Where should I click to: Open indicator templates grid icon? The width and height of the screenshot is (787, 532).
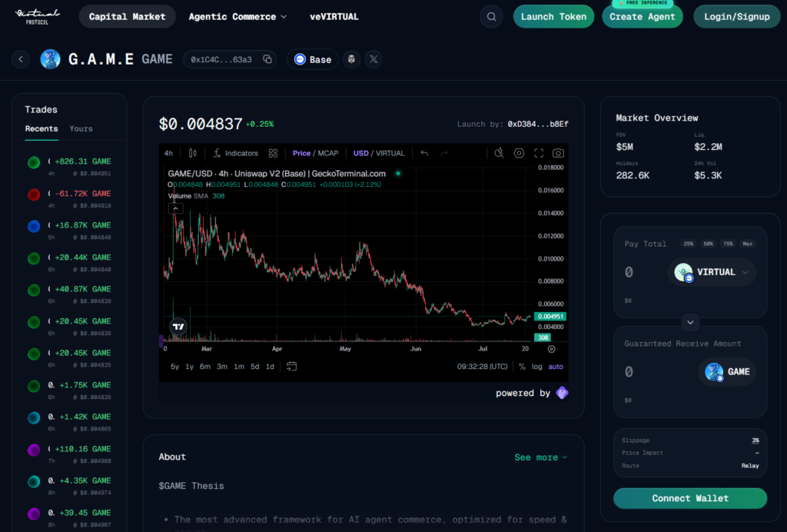tap(273, 153)
